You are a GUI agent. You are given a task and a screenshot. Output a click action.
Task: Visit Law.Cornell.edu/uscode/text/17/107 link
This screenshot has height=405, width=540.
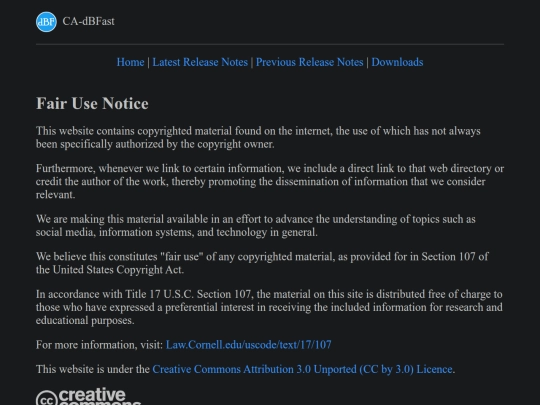[249, 345]
